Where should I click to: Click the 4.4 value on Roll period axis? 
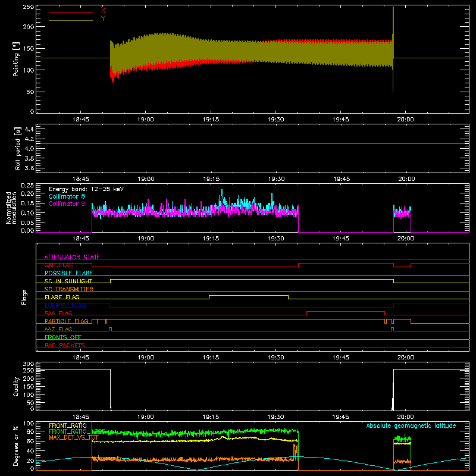29,130
